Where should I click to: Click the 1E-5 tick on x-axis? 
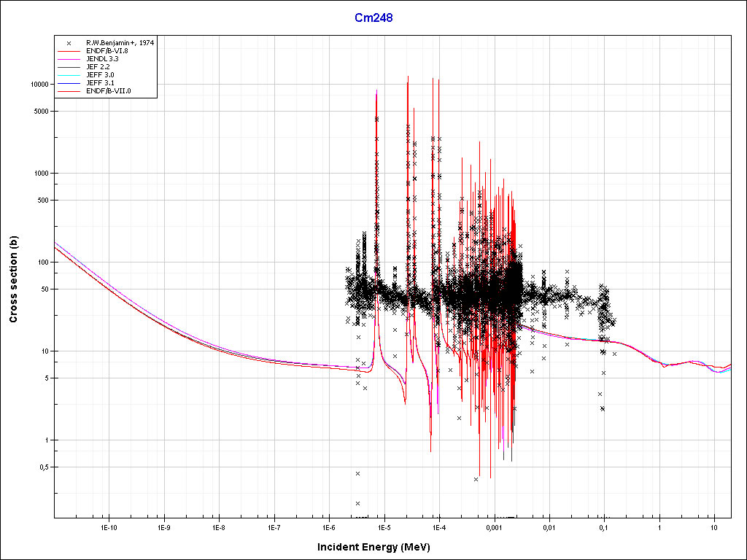tap(384, 526)
